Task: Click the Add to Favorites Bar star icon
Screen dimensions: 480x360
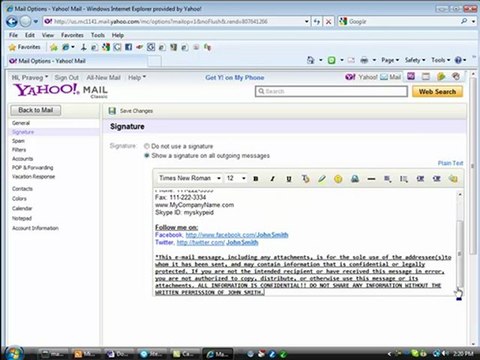Action: click(54, 47)
